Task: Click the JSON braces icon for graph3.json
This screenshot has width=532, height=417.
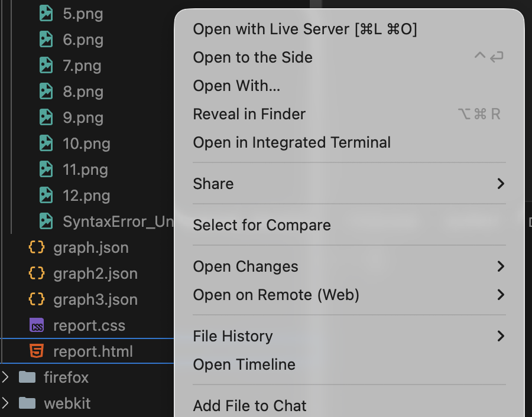Action: coord(37,299)
